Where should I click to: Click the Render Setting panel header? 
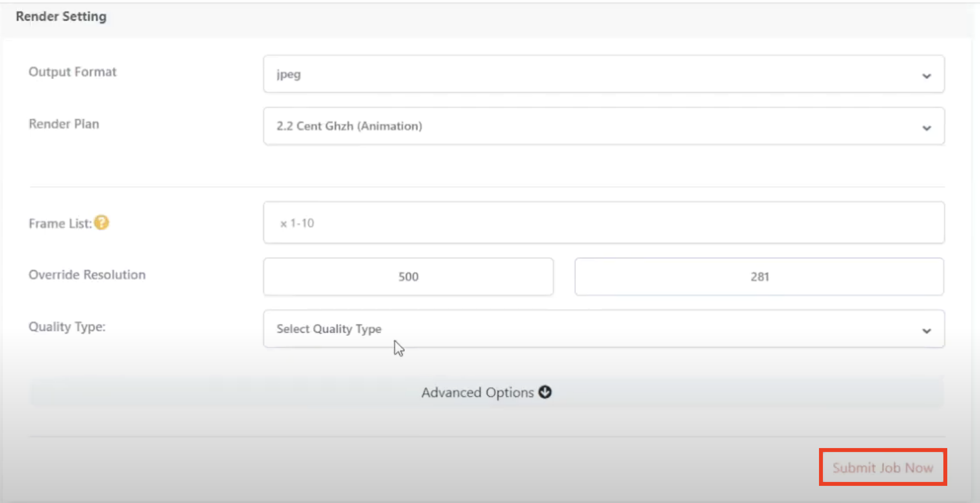pos(61,17)
